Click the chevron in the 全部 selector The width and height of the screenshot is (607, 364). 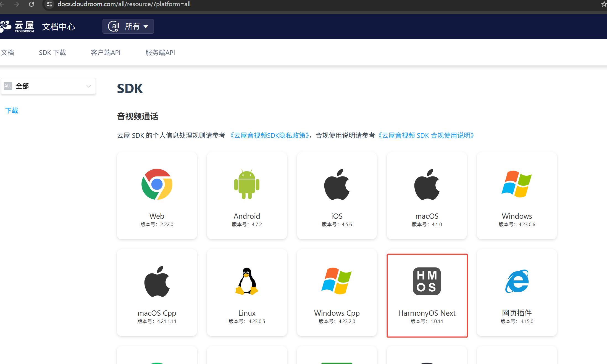[x=88, y=86]
